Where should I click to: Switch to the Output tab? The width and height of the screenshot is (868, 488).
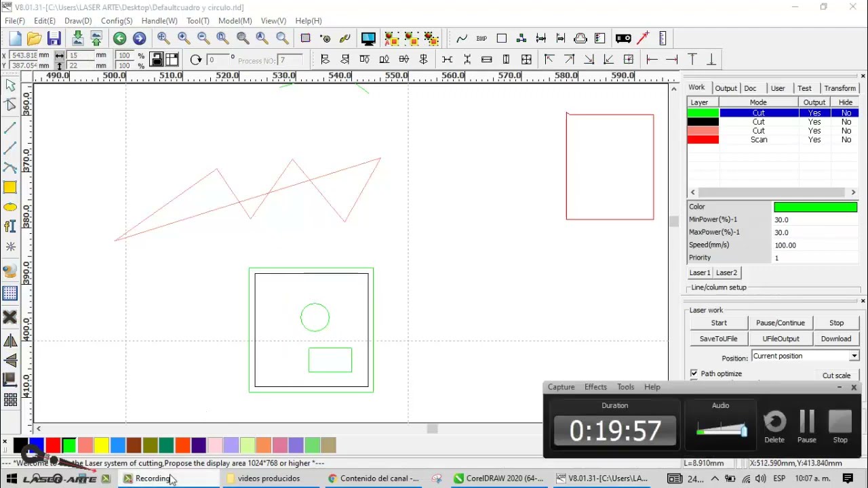726,88
